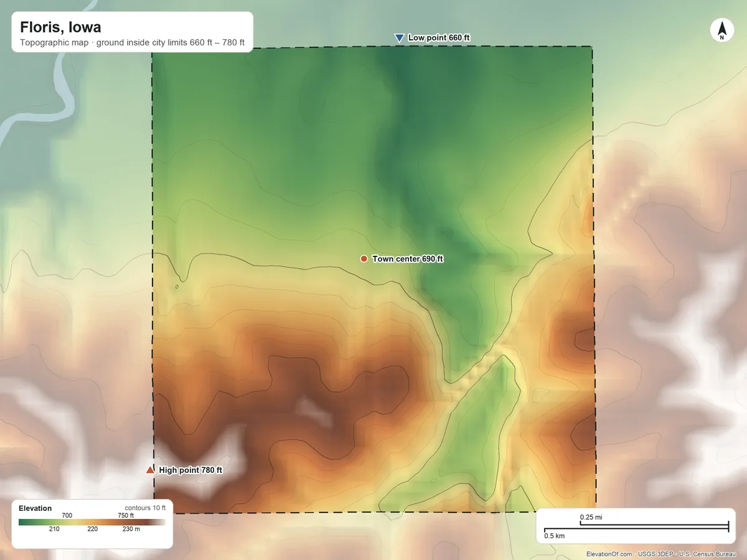
Task: Click the north arrow compass icon
Action: pos(721,30)
